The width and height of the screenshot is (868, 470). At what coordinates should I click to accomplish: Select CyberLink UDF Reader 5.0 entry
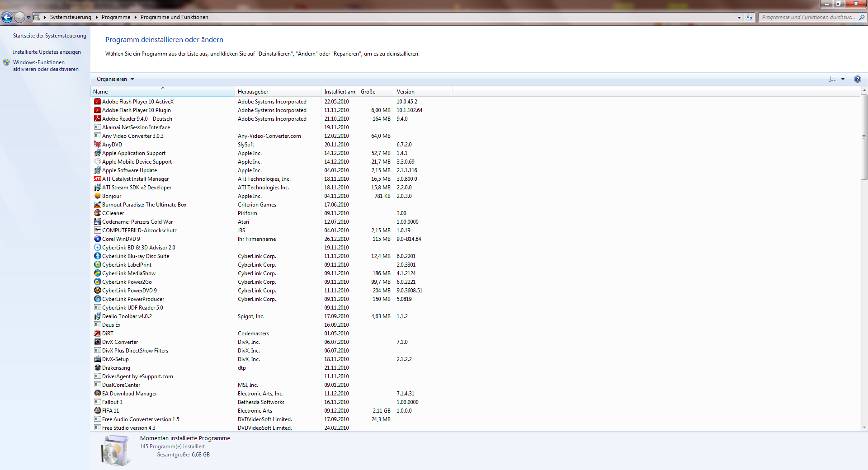click(x=271, y=308)
